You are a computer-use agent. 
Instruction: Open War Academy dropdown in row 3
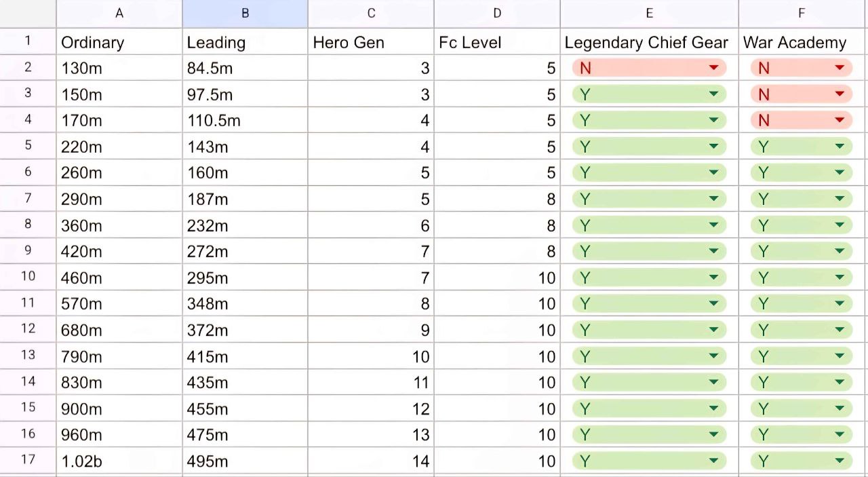coord(801,94)
